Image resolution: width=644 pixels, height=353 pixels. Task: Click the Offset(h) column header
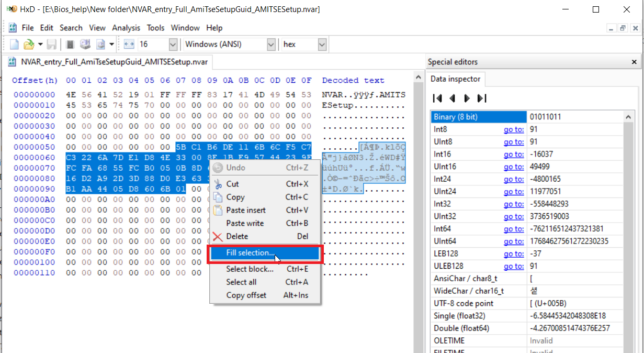(x=35, y=81)
